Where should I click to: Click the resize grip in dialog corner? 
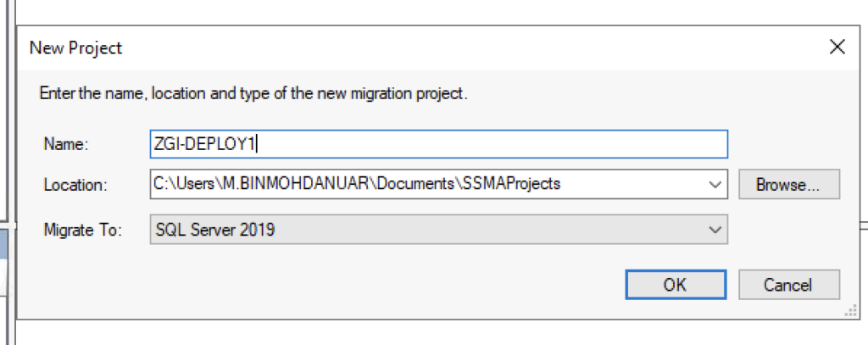pos(851,313)
